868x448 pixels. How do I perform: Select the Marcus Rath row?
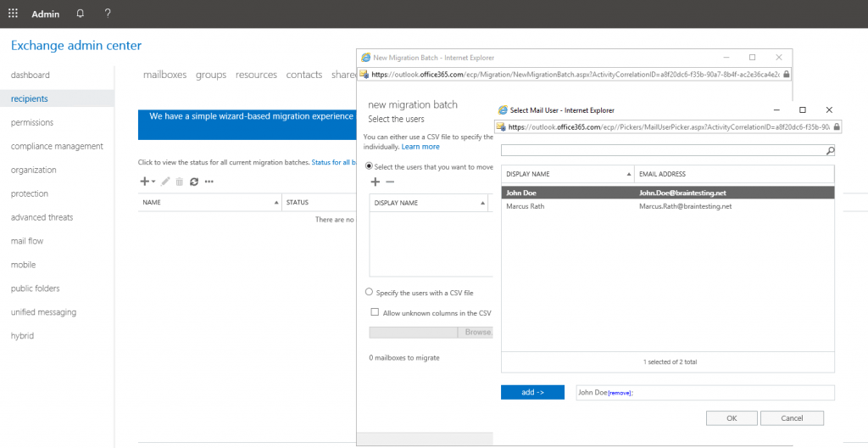pyautogui.click(x=668, y=206)
